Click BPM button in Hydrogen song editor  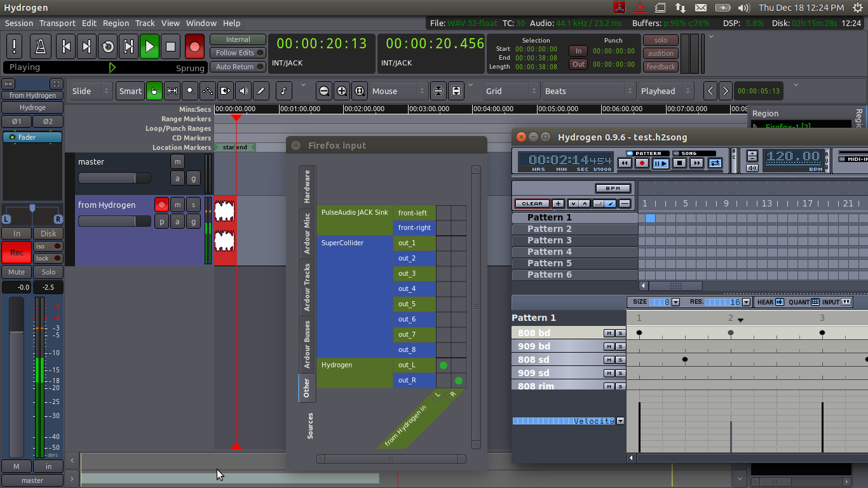613,188
